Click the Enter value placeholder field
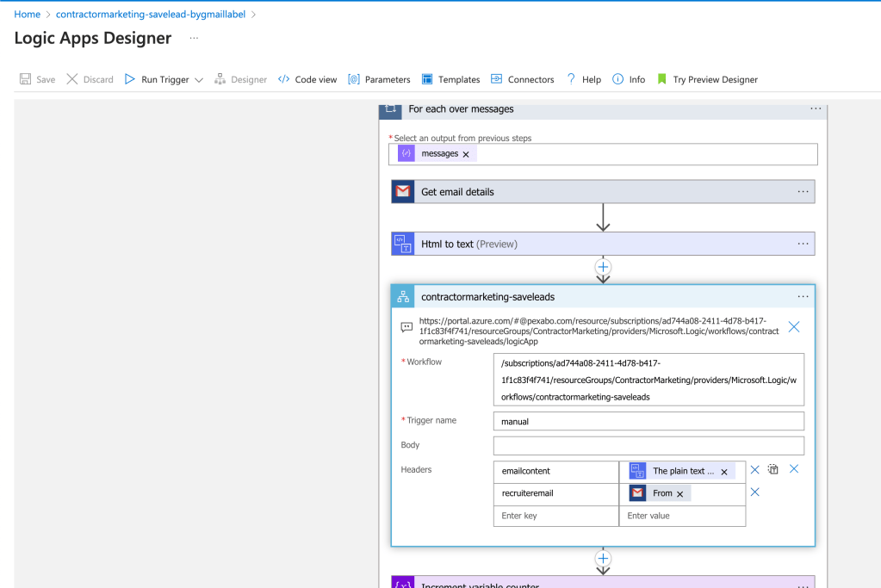 tap(682, 516)
